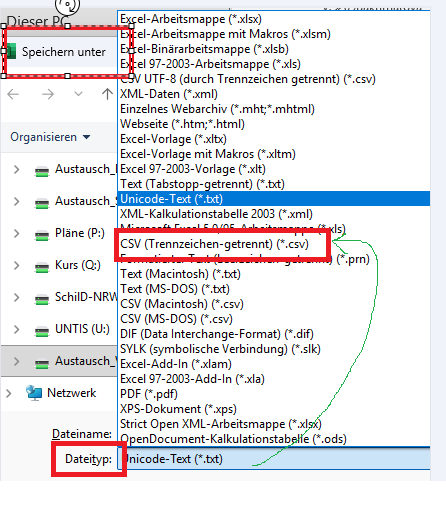
Task: Open the Organisieren dropdown menu
Action: [50, 137]
